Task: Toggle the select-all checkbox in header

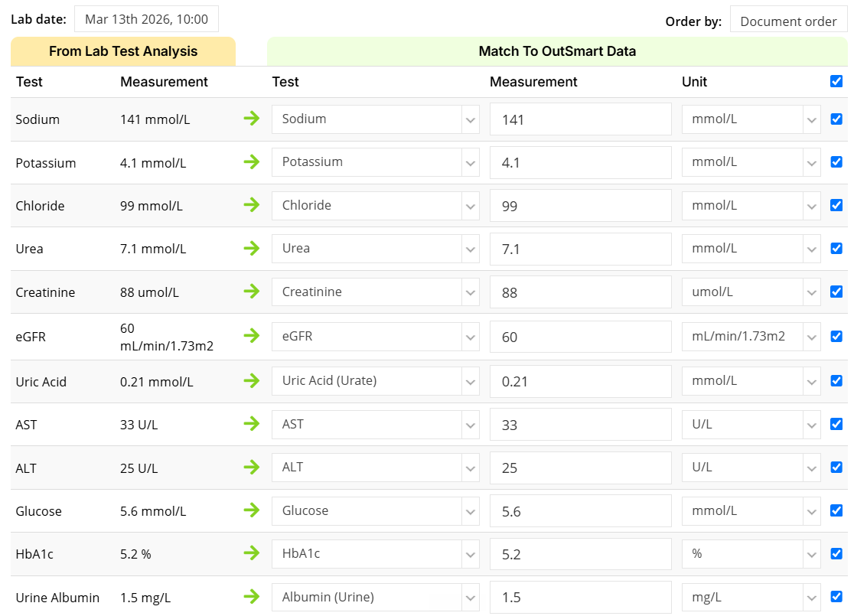Action: click(836, 81)
